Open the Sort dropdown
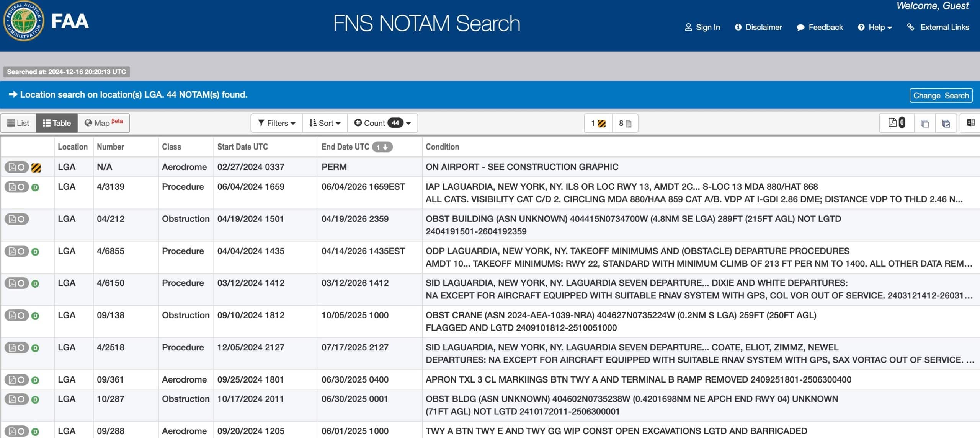This screenshot has height=438, width=980. pos(325,123)
